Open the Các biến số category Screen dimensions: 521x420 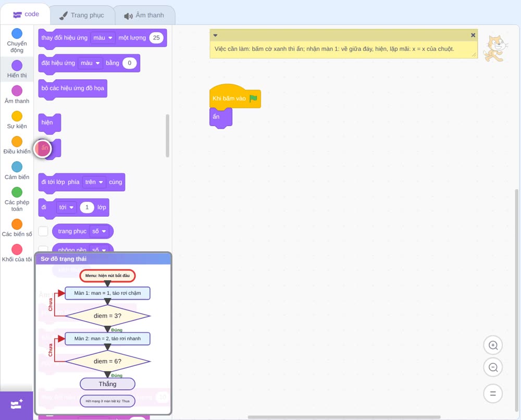coord(17,228)
